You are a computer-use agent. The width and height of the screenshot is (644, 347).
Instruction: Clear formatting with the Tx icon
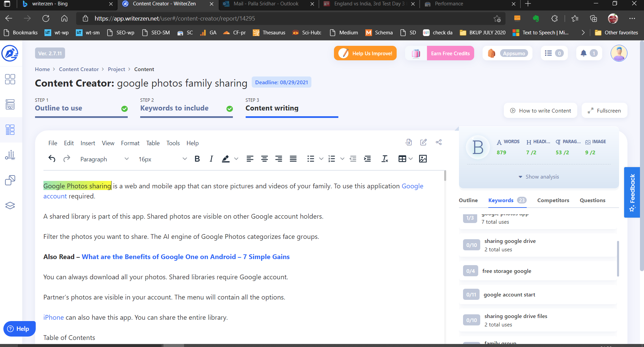click(x=385, y=159)
